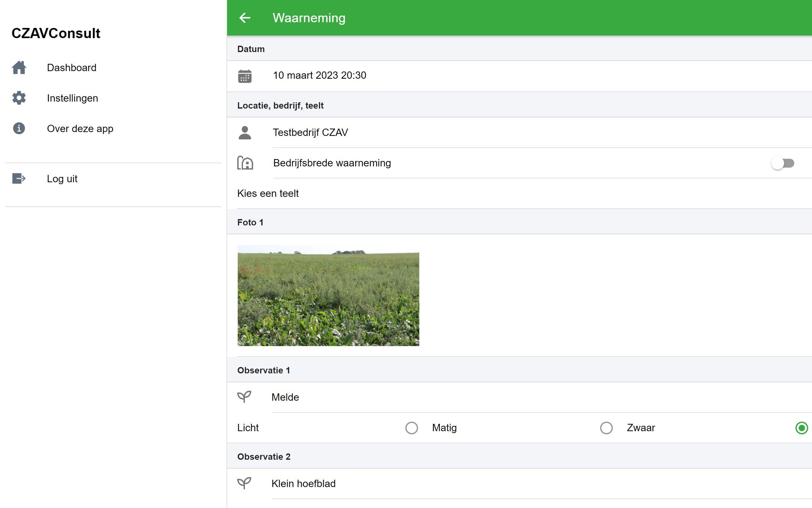Click the Licht label text
This screenshot has height=508, width=812.
point(248,428)
